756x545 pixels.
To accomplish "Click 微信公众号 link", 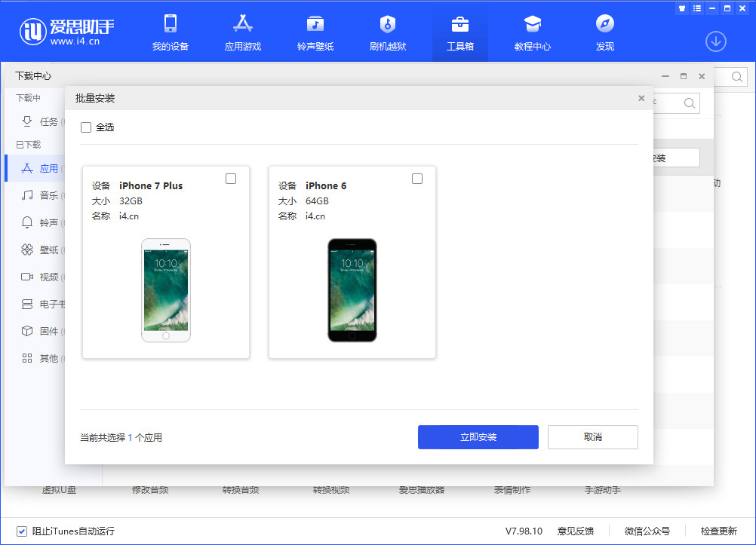I will click(x=647, y=531).
